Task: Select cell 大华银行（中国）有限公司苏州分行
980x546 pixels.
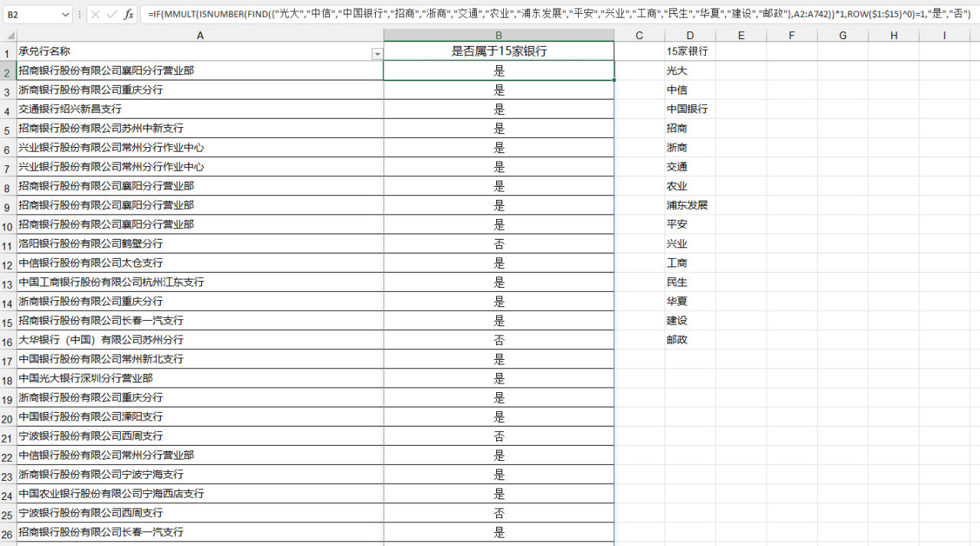Action: [200, 339]
